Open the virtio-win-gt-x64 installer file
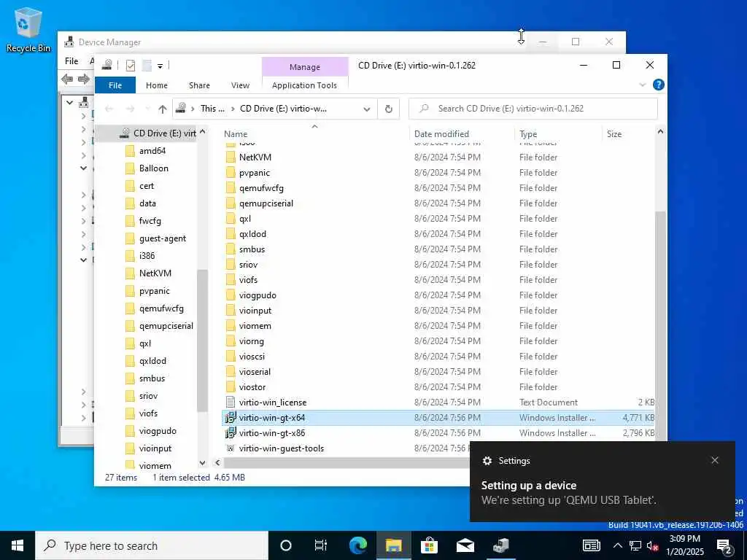 [x=271, y=418]
